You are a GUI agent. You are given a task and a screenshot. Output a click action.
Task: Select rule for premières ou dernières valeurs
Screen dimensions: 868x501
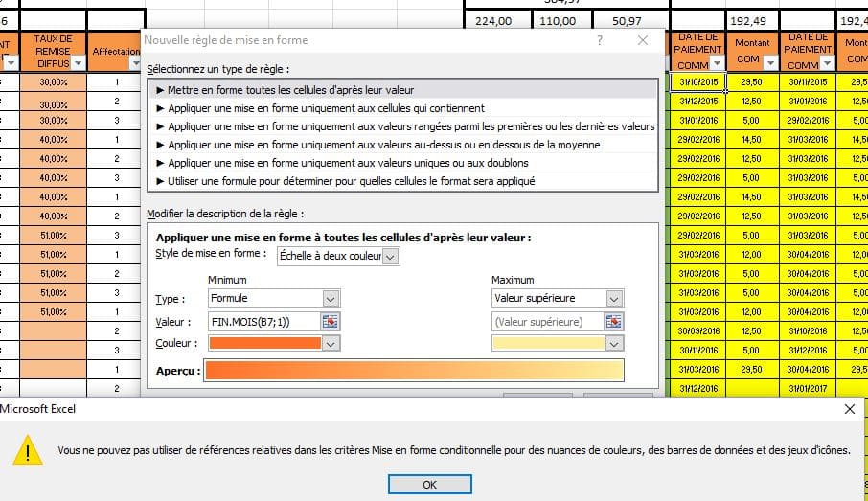click(402, 126)
